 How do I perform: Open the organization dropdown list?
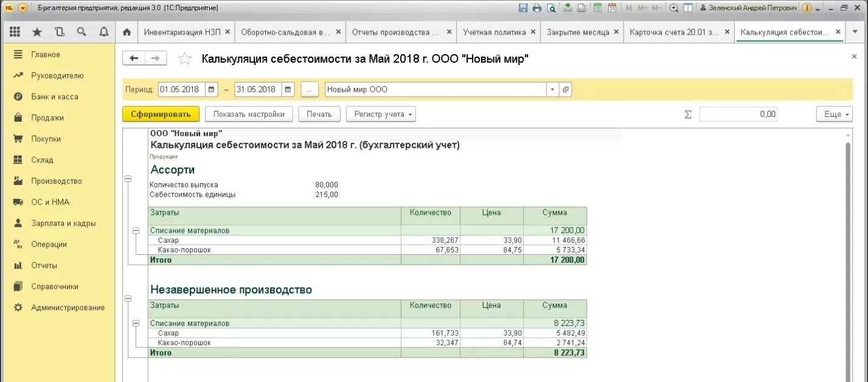552,89
